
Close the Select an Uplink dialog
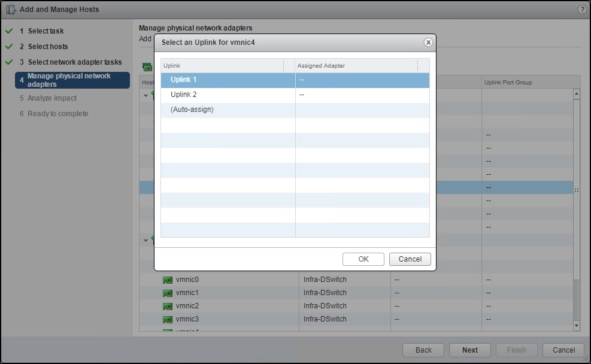click(428, 42)
